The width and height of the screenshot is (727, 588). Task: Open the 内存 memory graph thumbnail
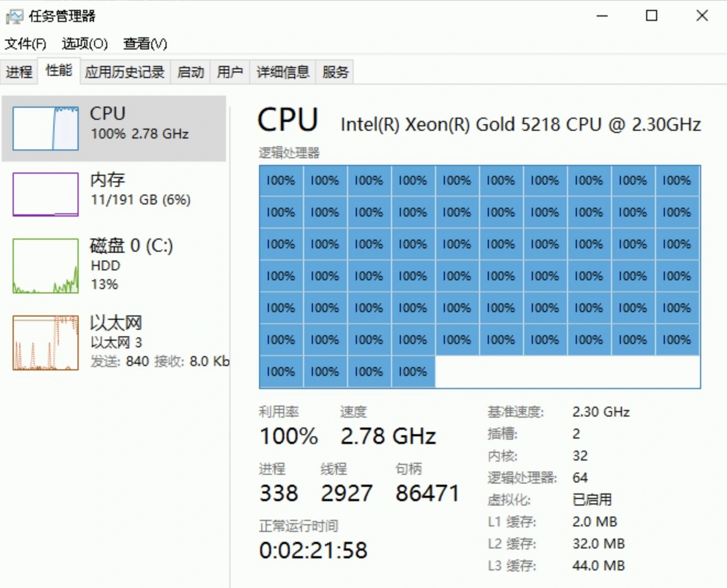[46, 194]
